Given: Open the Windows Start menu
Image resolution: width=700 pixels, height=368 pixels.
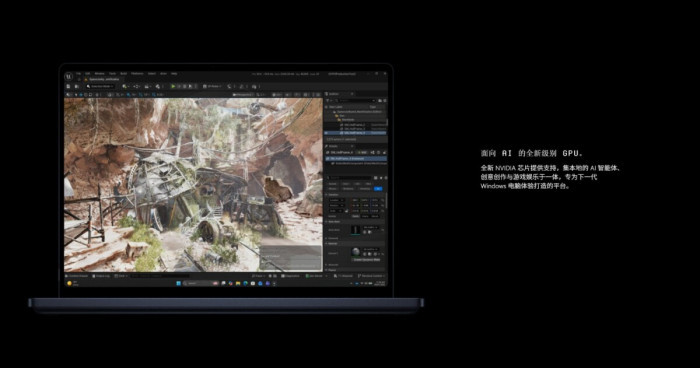Looking at the screenshot, I should click(x=179, y=283).
